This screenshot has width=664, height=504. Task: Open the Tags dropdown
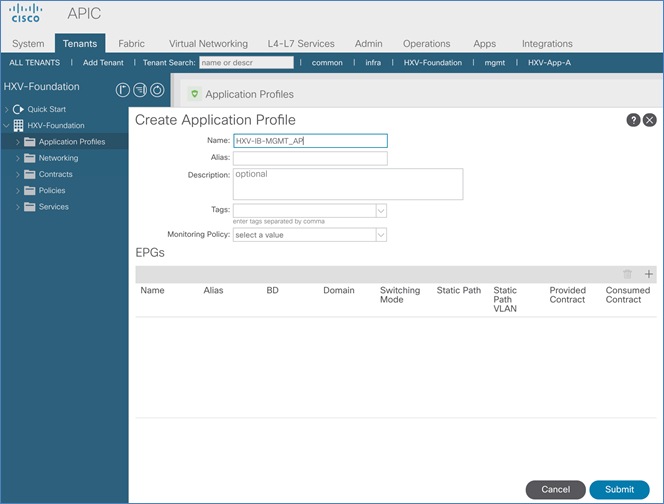pyautogui.click(x=380, y=211)
